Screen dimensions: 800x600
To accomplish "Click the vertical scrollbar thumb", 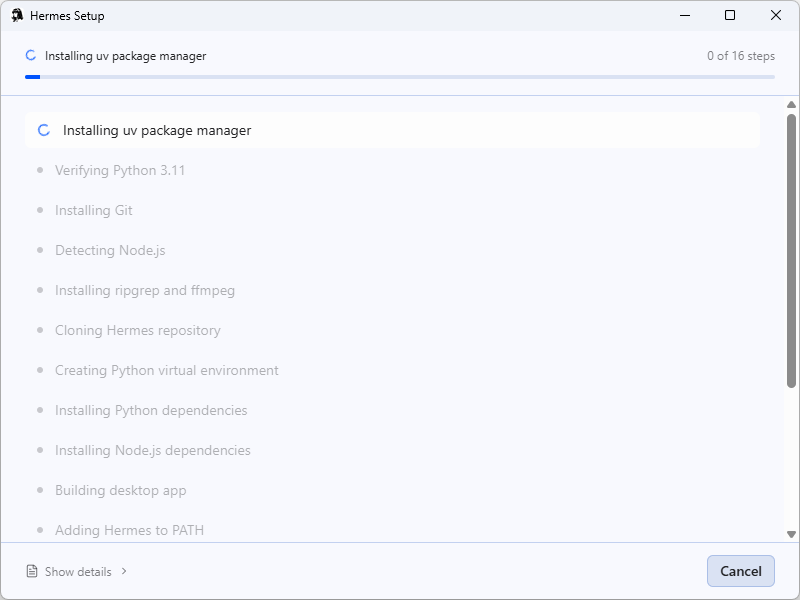I will pos(791,251).
